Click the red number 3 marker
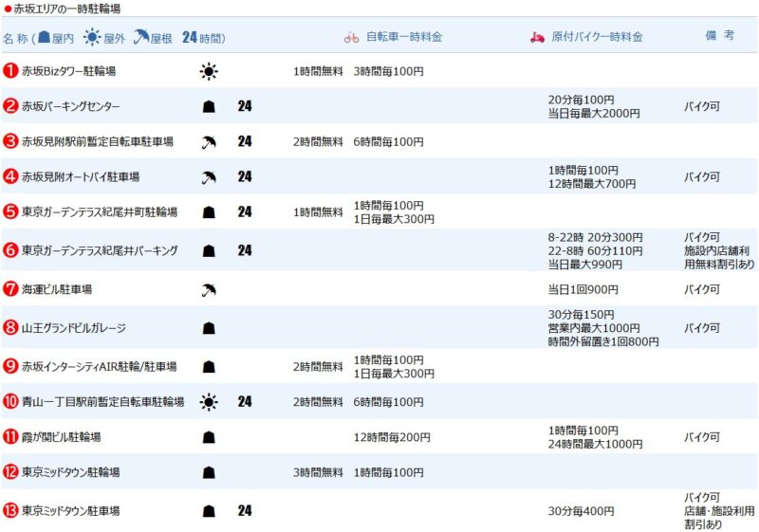The width and height of the screenshot is (759, 532). coord(10,141)
